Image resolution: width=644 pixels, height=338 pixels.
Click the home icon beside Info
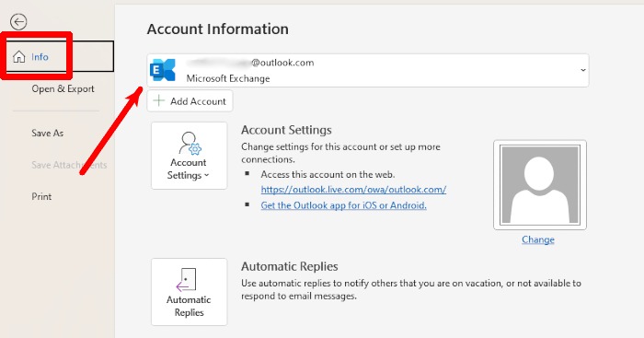[19, 57]
